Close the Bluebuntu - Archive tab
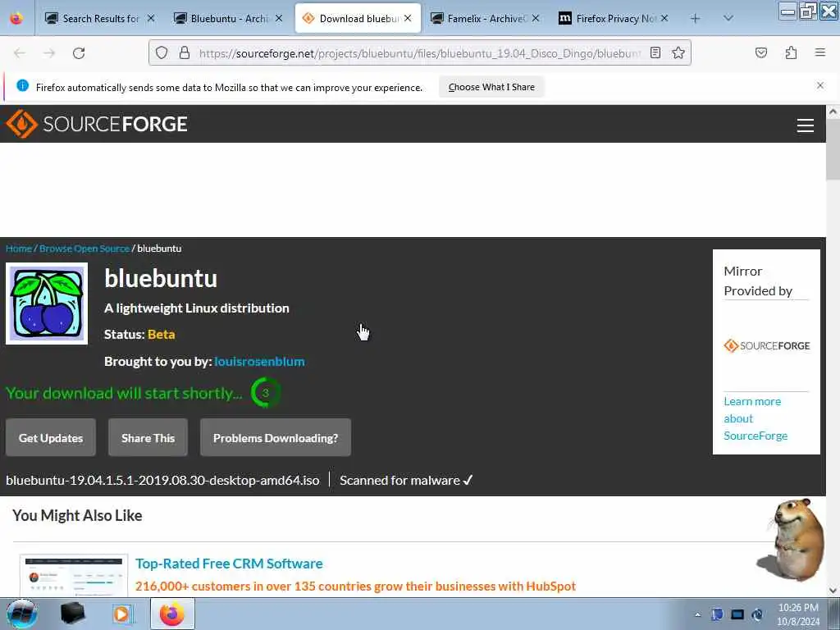Image resolution: width=840 pixels, height=630 pixels. 279,18
